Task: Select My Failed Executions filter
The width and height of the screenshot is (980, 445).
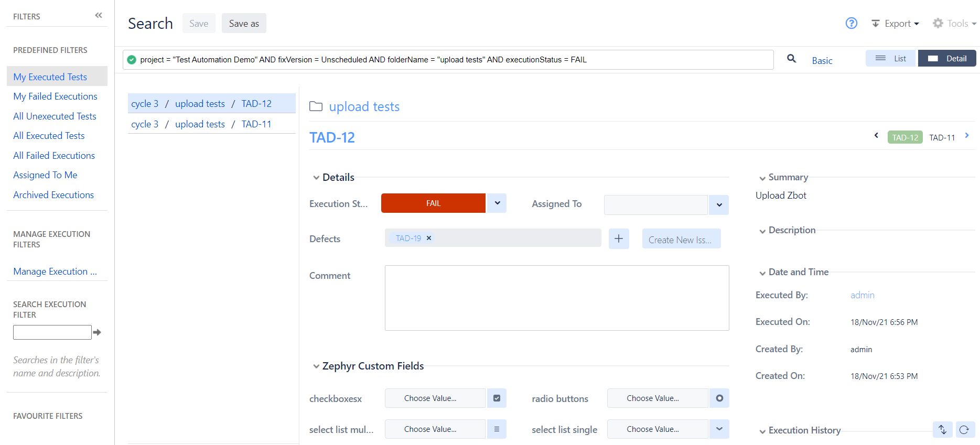Action: pyautogui.click(x=55, y=96)
